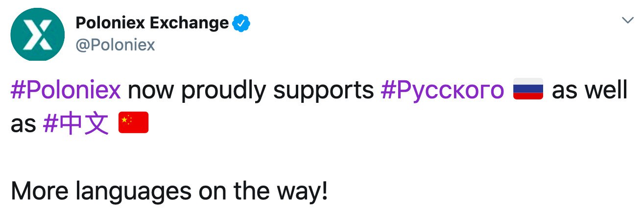The width and height of the screenshot is (644, 215).
Task: Click the blue verified checkmark badge
Action: pyautogui.click(x=241, y=23)
